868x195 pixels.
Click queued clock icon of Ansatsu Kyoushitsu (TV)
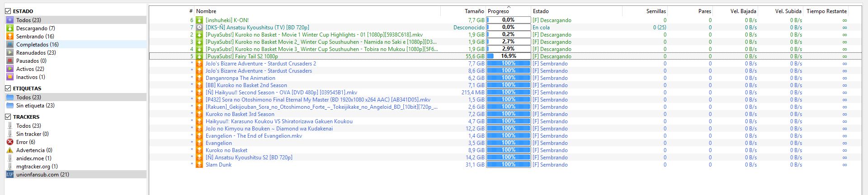(199, 28)
